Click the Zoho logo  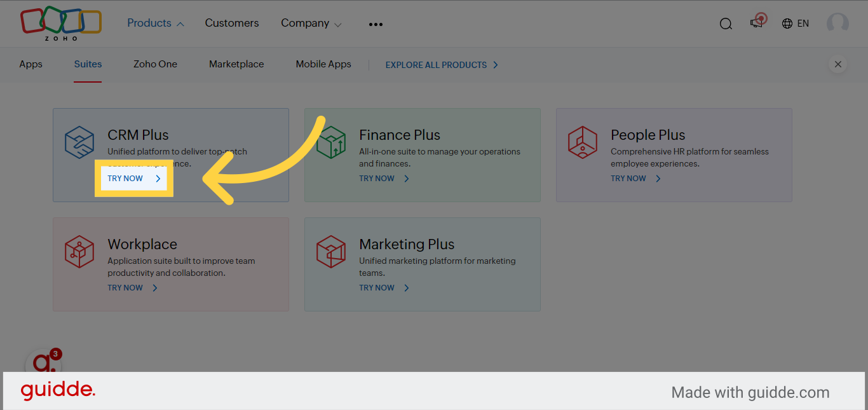61,23
